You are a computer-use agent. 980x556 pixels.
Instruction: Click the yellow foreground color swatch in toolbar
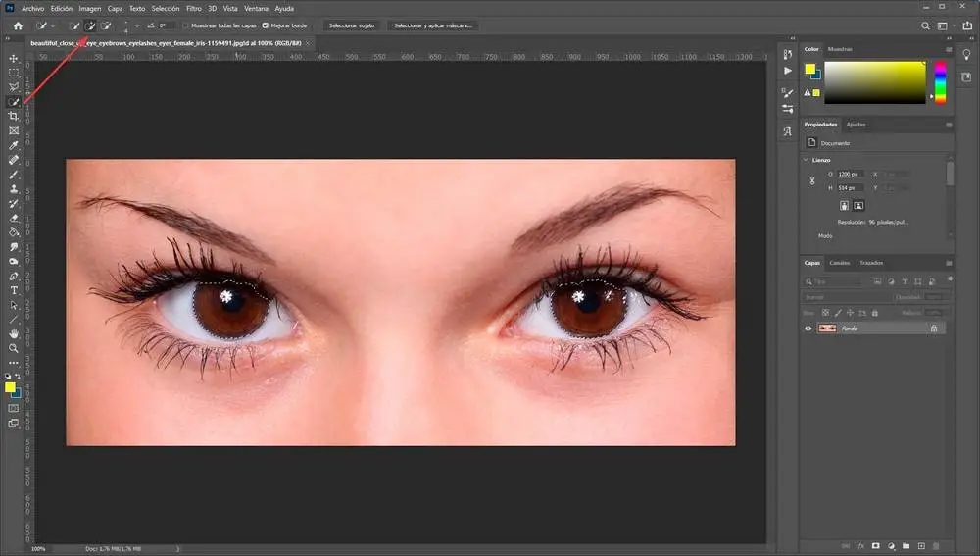tap(11, 387)
